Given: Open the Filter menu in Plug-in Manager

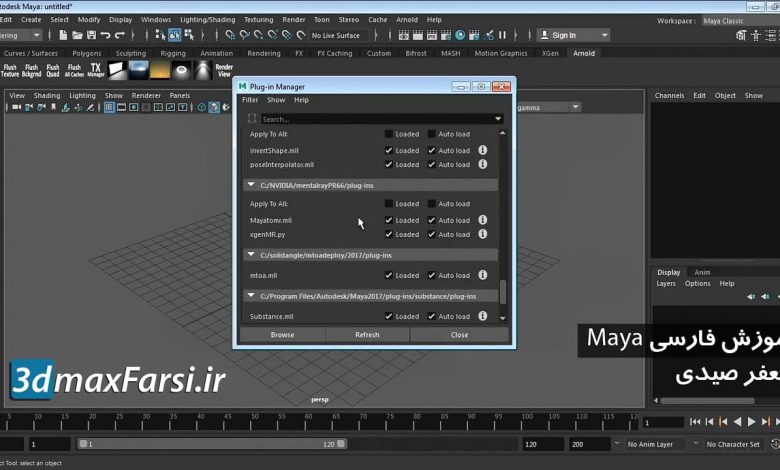Looking at the screenshot, I should [250, 100].
